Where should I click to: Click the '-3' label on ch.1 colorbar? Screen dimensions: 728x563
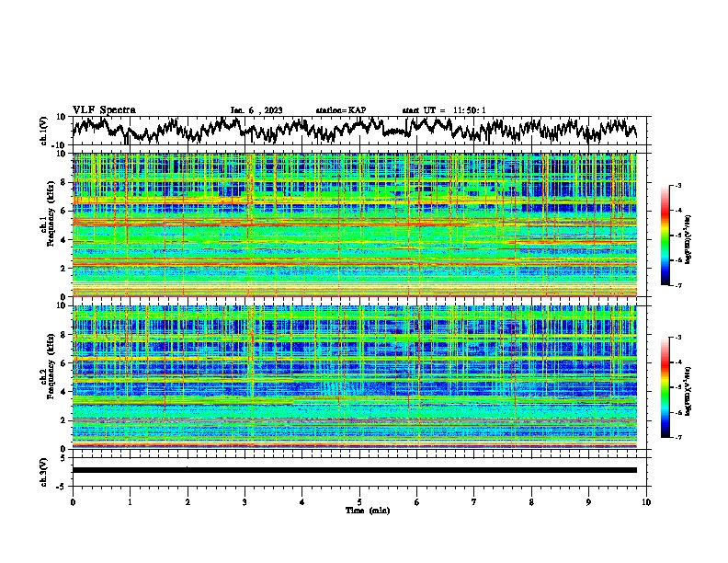pos(677,185)
